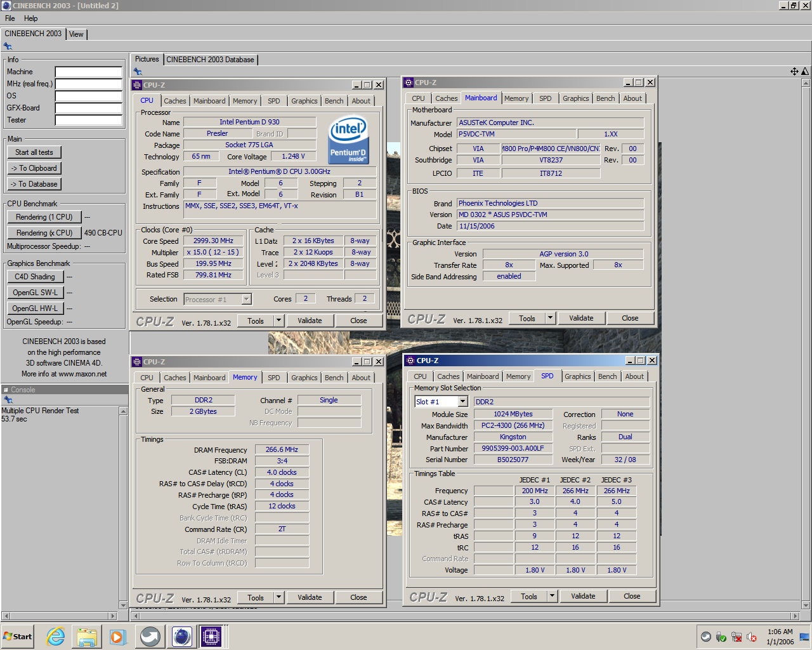Click the Machine input field
Image resolution: width=812 pixels, height=650 pixels.
click(89, 72)
